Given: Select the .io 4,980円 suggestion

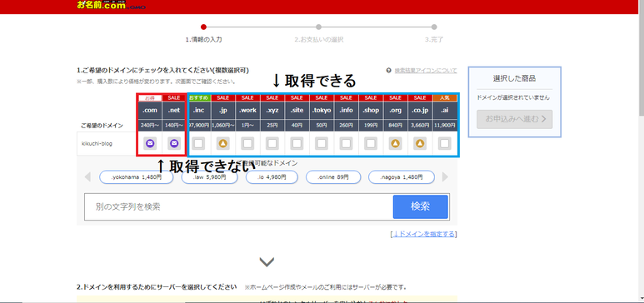Looking at the screenshot, I should pos(272,177).
